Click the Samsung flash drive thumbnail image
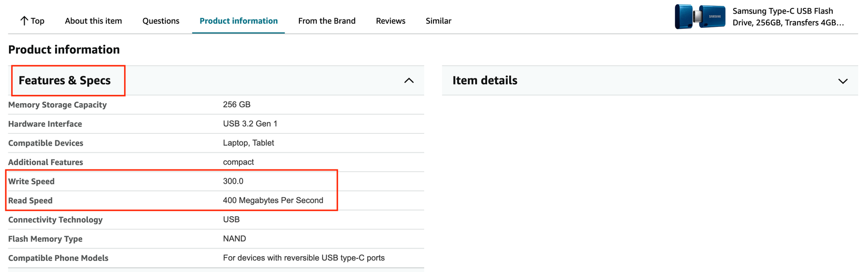The width and height of the screenshot is (868, 272). 700,16
